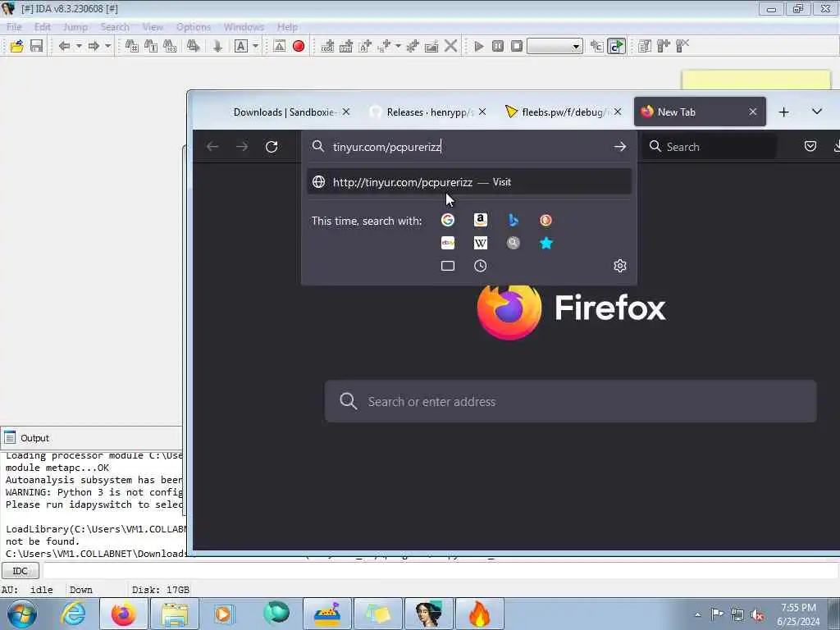Switch to fleebs.pw/f/debug tab

[x=561, y=112]
